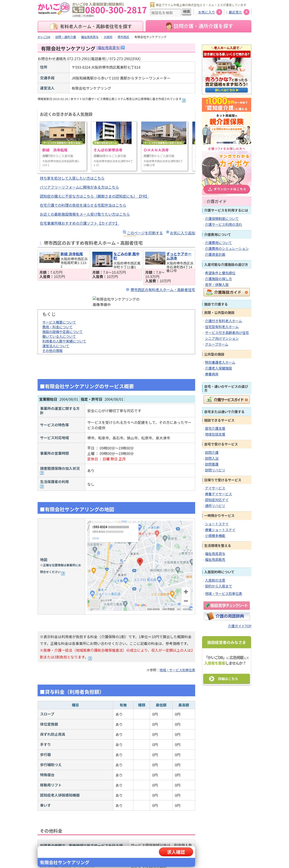Open 福祉用具販売 sidebar link
This screenshot has width=289, height=868.
tap(215, 560)
